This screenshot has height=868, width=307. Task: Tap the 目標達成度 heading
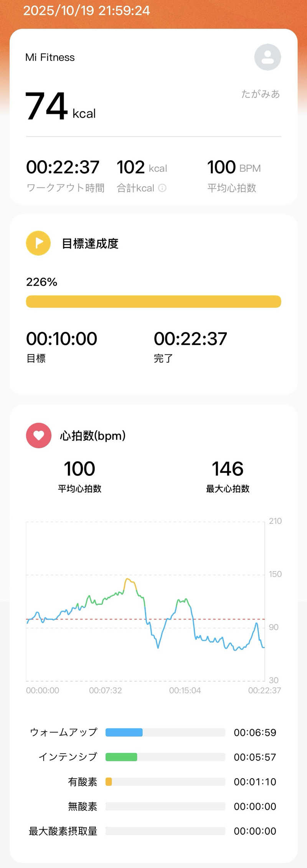[90, 244]
